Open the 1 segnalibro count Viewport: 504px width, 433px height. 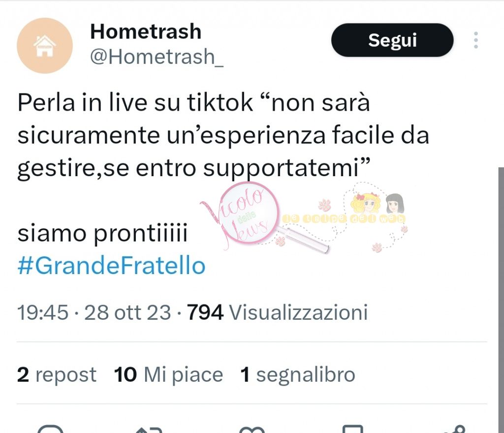pyautogui.click(x=298, y=374)
